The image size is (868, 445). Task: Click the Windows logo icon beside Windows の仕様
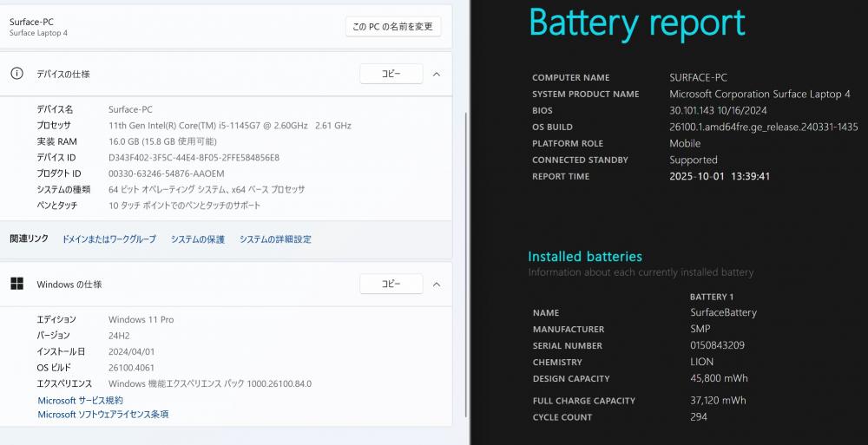[17, 284]
